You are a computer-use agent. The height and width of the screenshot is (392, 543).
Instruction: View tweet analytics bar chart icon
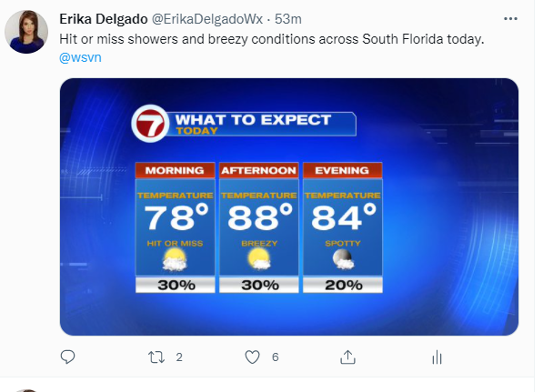coord(437,357)
